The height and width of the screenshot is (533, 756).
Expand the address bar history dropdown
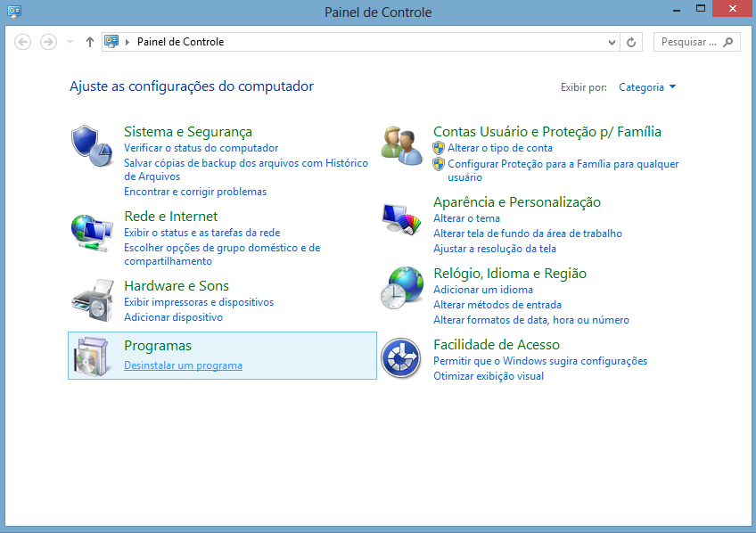pos(612,43)
